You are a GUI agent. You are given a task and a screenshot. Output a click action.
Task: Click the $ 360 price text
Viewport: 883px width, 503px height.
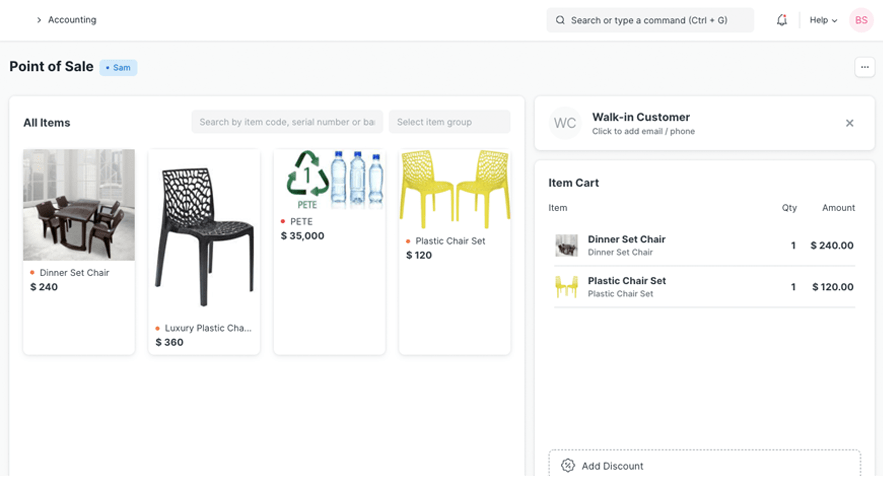point(170,342)
